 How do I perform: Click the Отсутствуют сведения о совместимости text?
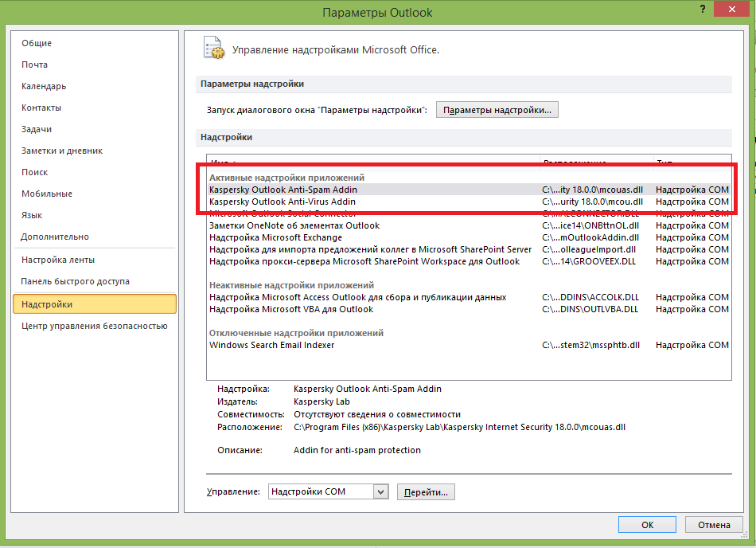[377, 414]
